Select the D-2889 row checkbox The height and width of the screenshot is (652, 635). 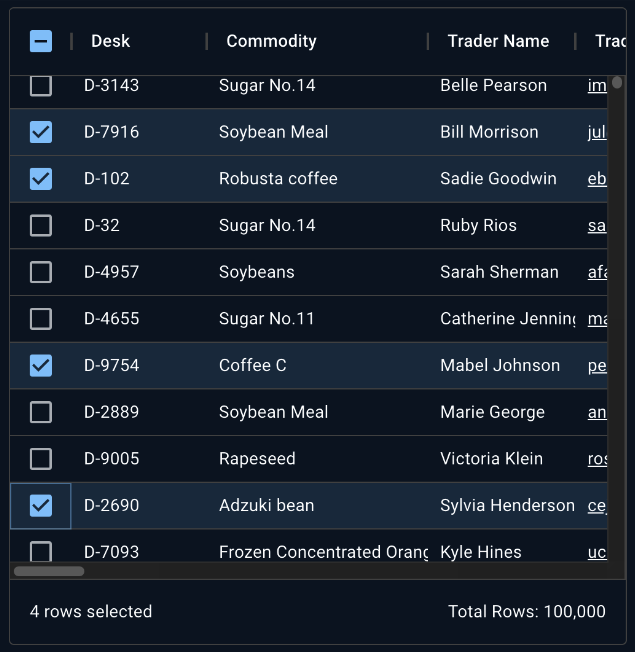[x=41, y=412]
